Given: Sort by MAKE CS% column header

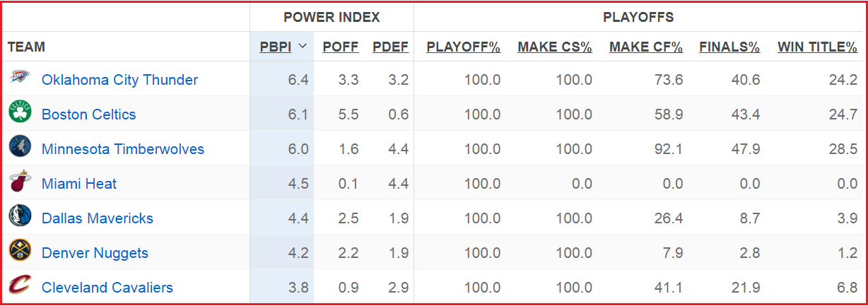Looking at the screenshot, I should coord(554,47).
